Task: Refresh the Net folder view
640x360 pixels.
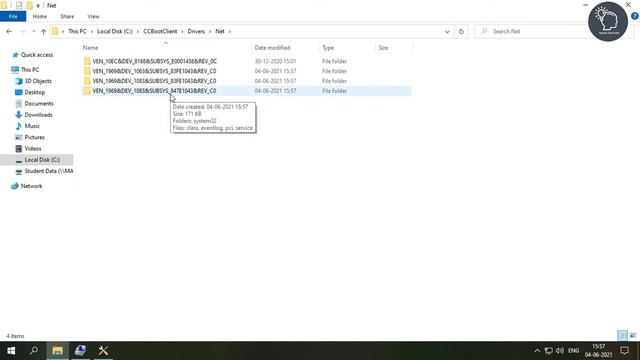Action: tap(461, 31)
